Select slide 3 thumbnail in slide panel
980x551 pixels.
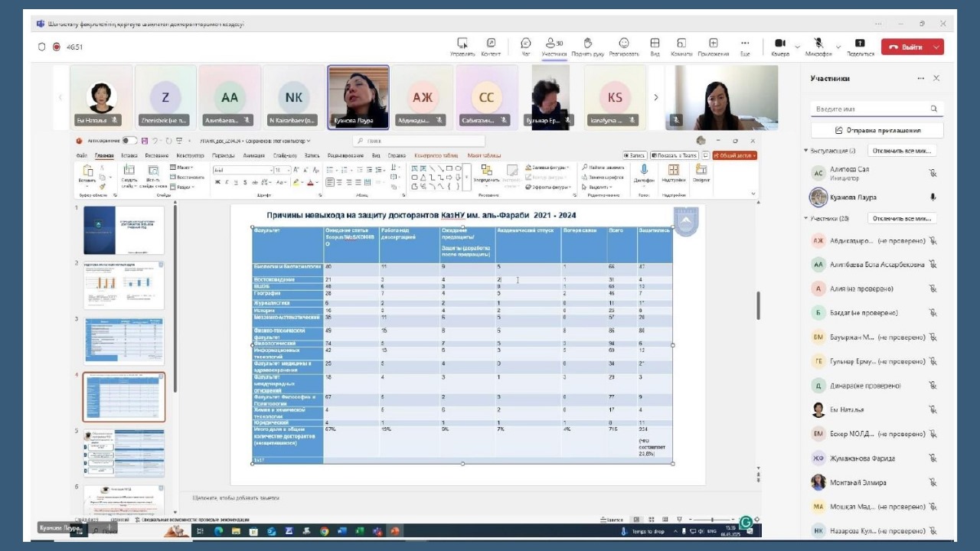(124, 341)
